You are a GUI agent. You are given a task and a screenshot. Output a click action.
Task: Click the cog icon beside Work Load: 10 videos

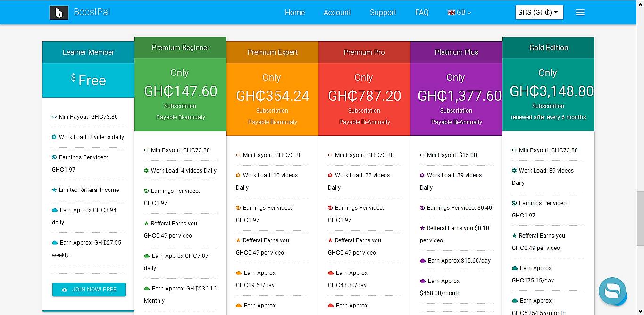pyautogui.click(x=238, y=175)
